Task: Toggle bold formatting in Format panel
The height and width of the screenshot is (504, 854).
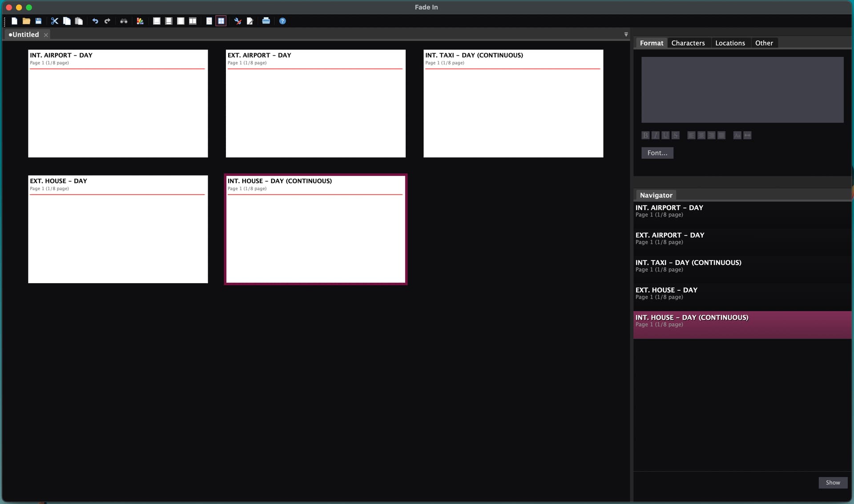Action: coord(645,135)
